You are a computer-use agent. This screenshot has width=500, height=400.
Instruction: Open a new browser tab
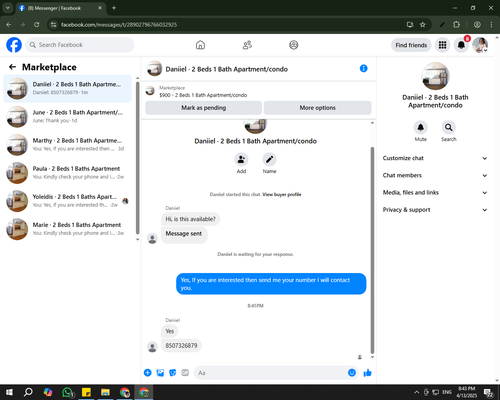(114, 8)
